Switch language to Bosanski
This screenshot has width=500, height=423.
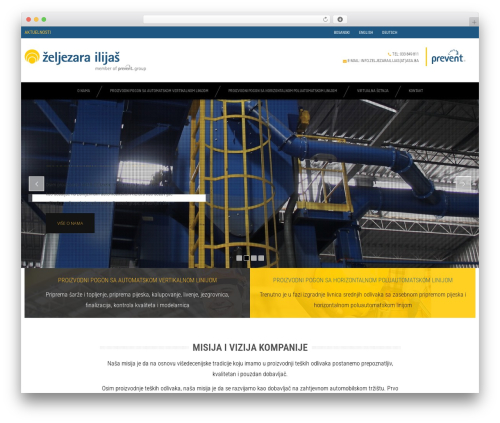pyautogui.click(x=342, y=32)
